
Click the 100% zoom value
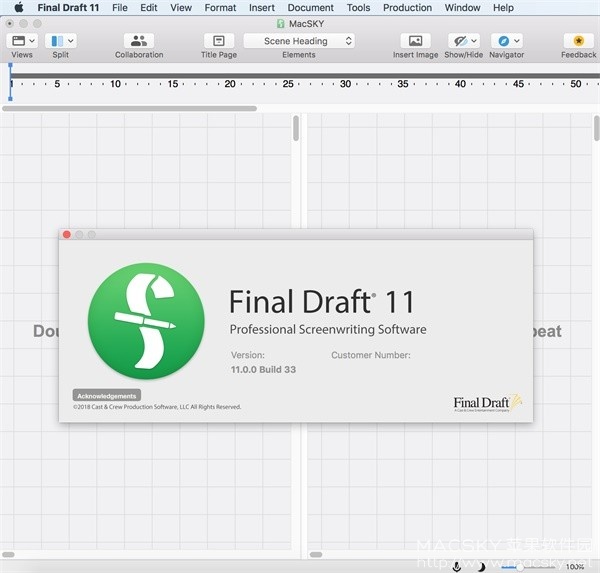(575, 566)
